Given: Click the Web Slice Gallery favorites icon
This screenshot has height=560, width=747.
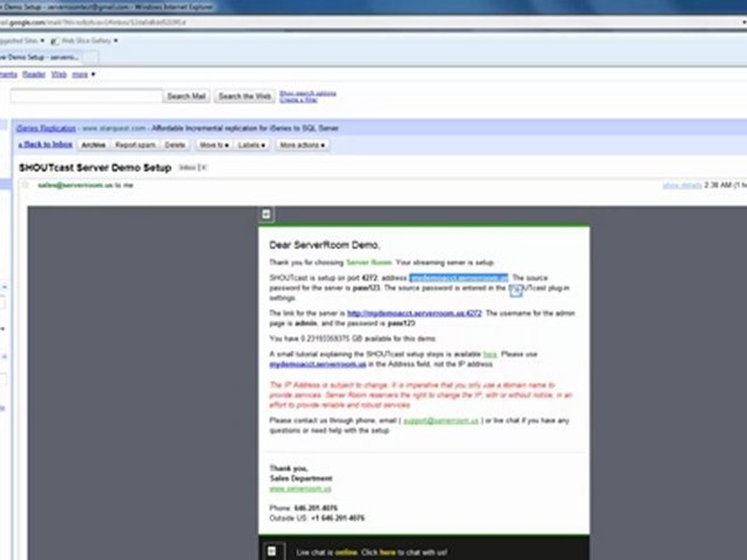Looking at the screenshot, I should [54, 41].
